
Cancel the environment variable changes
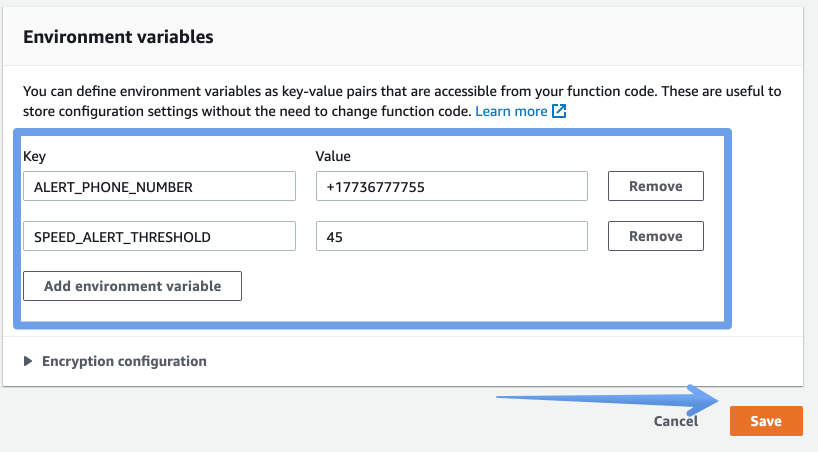point(676,421)
